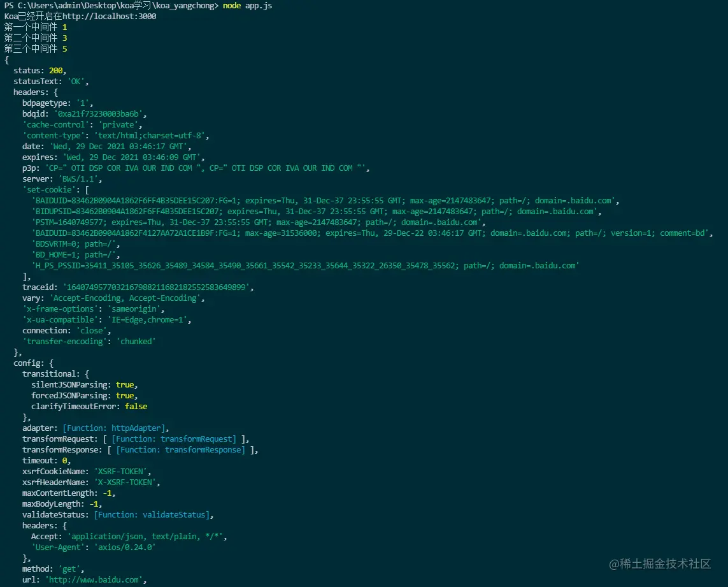Select the '第一个中间件 1' output line

tap(36, 27)
